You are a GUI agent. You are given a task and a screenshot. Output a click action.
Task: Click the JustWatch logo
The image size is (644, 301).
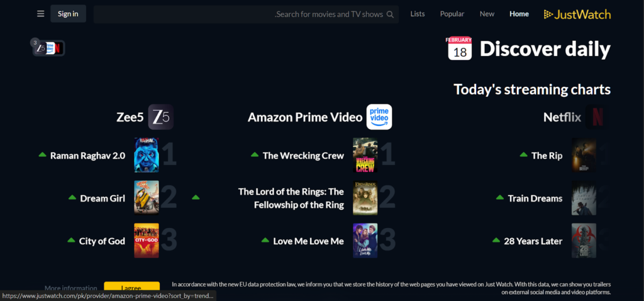pos(577,14)
